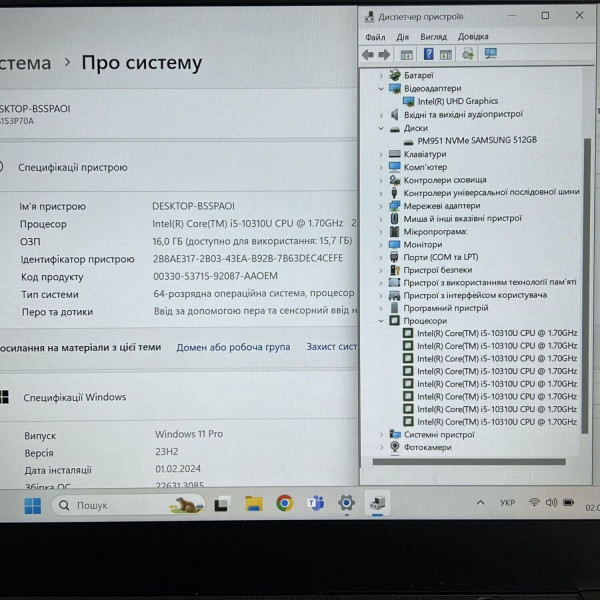Expand the Клавіатури node

[x=381, y=154]
